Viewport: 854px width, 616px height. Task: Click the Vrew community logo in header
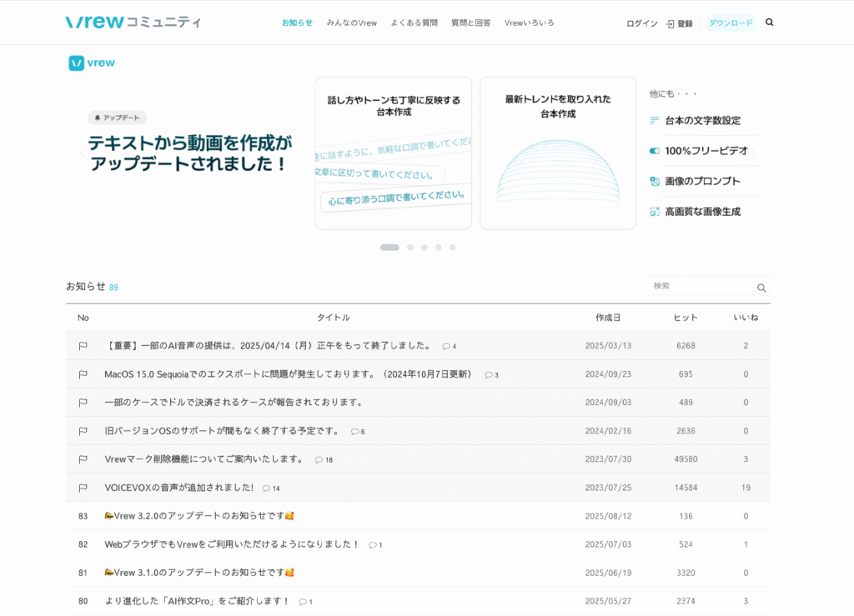133,23
